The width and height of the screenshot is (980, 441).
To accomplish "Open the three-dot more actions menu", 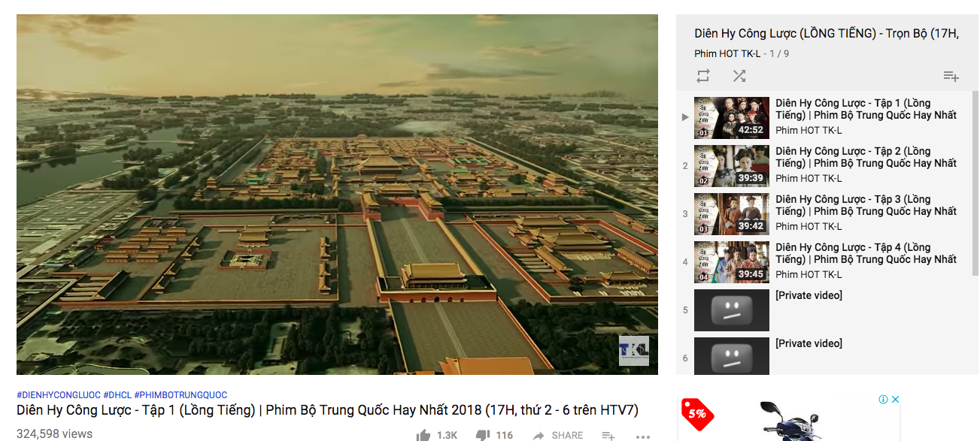I will 642,436.
